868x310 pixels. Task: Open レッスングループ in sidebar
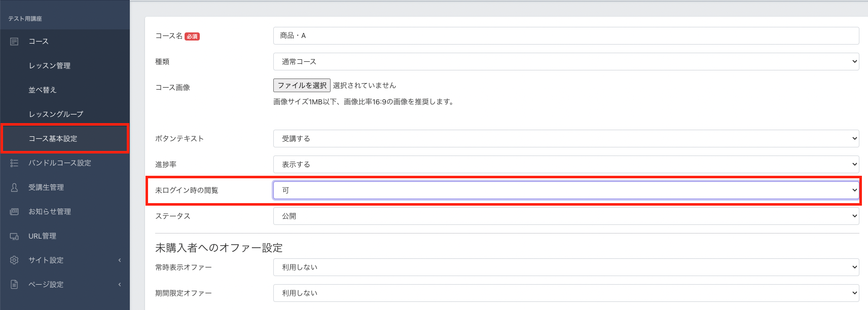[x=56, y=114]
